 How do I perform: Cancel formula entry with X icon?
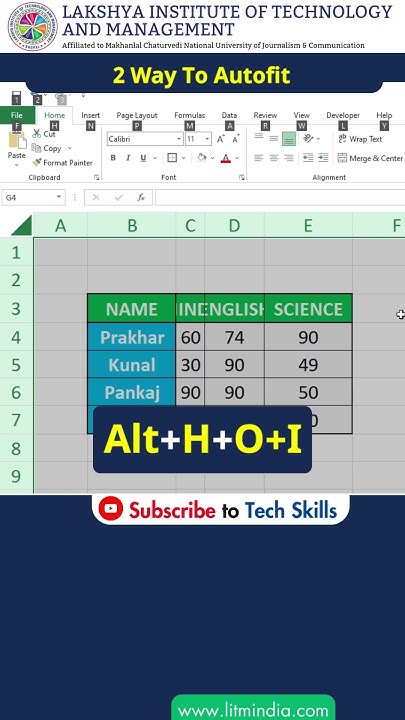pyautogui.click(x=96, y=197)
